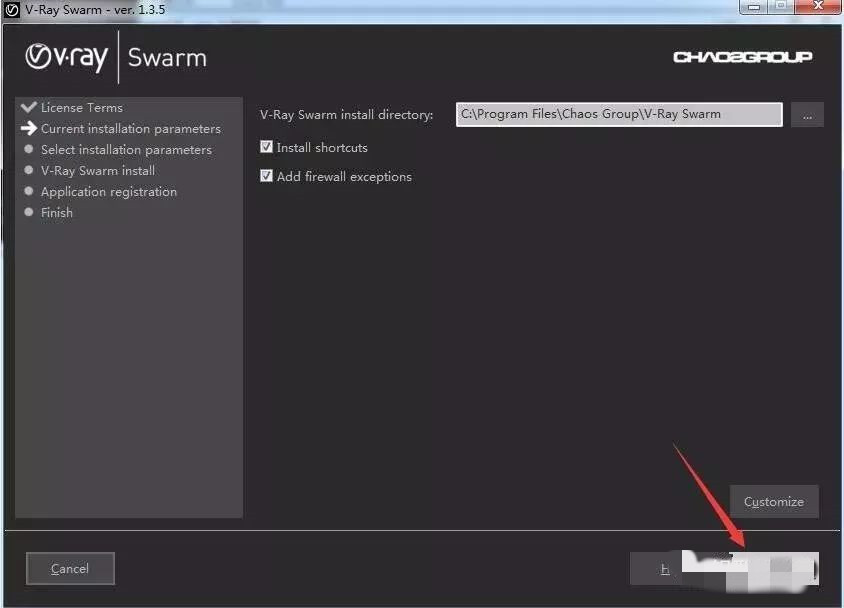Toggle the Add firewall exceptions checkbox
Viewport: 844px width, 608px height.
pyautogui.click(x=266, y=176)
